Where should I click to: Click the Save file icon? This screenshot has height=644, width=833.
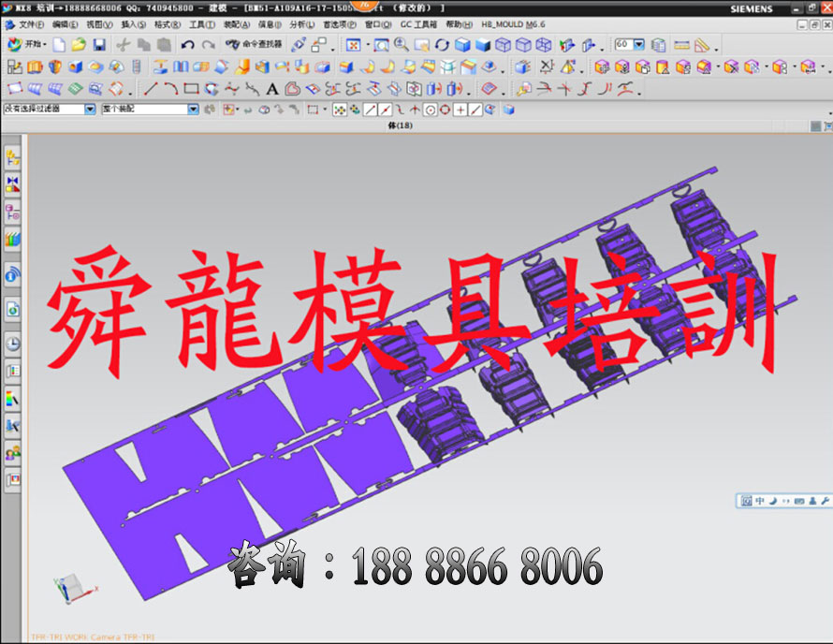tap(99, 45)
